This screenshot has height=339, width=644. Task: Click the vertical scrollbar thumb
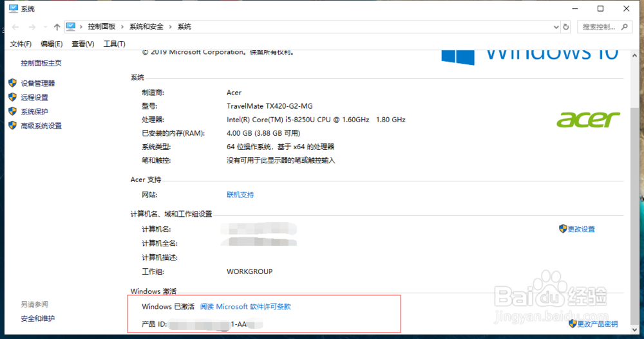coord(634,215)
